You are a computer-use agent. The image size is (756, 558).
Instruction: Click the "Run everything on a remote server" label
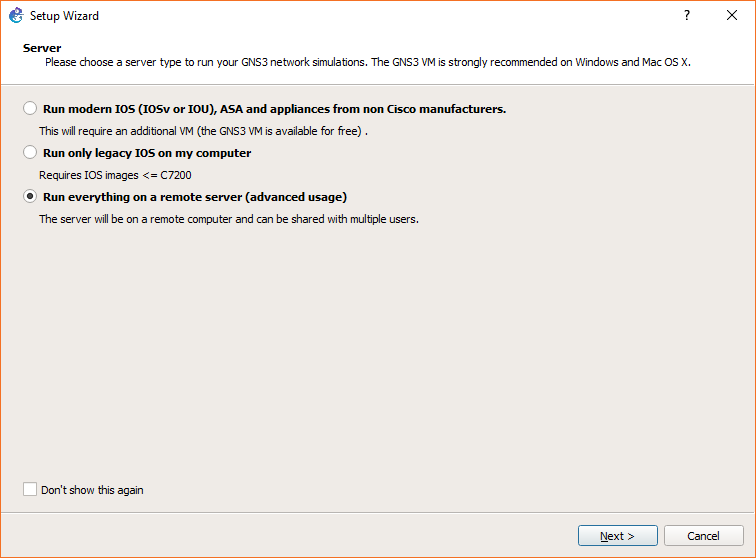coord(195,197)
